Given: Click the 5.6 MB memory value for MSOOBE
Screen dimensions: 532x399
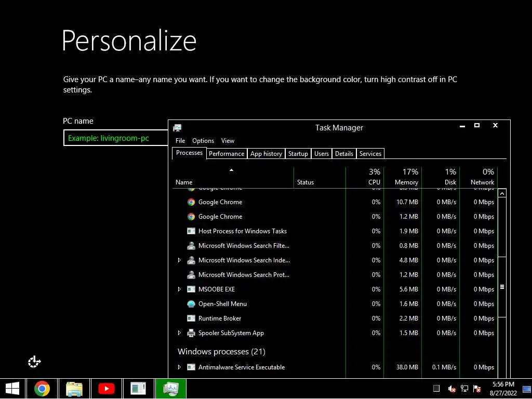Looking at the screenshot, I should pos(408,289).
